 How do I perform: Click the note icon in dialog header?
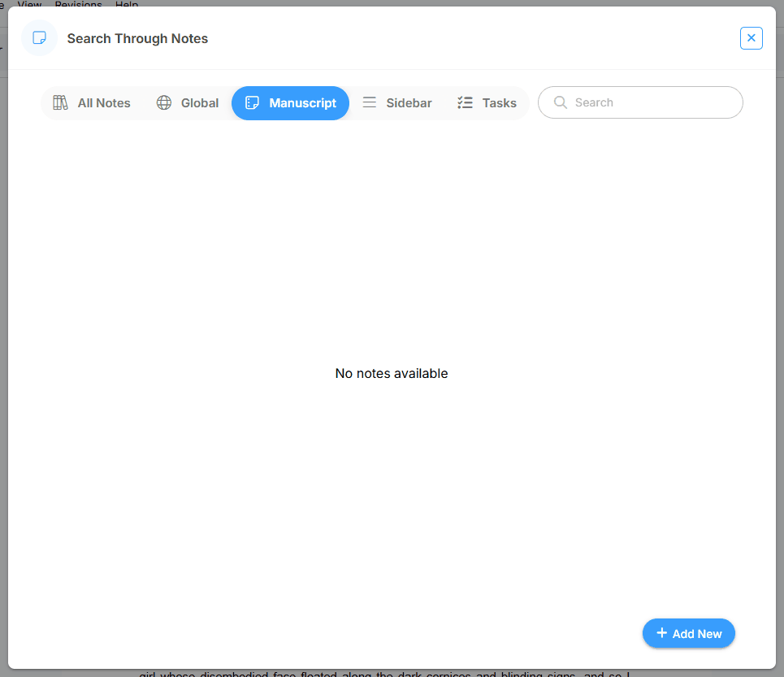click(39, 38)
